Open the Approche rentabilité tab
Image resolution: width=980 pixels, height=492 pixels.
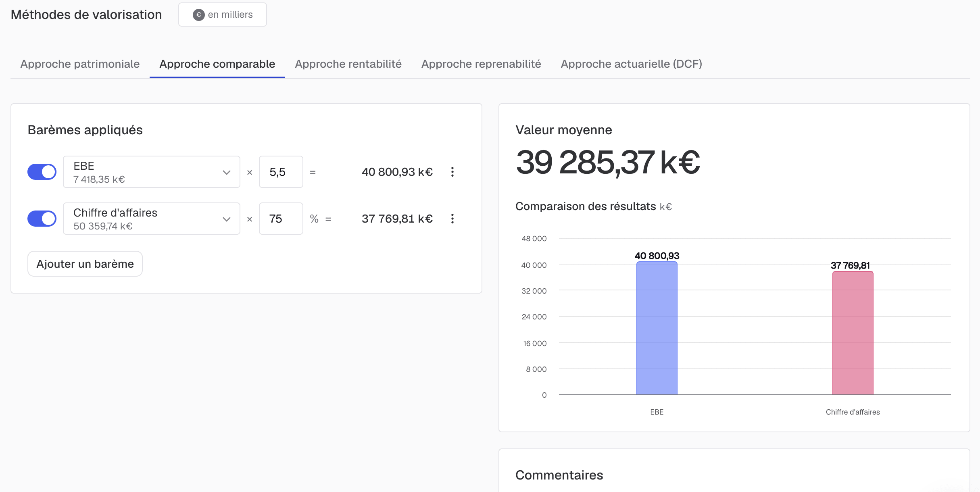pyautogui.click(x=348, y=64)
